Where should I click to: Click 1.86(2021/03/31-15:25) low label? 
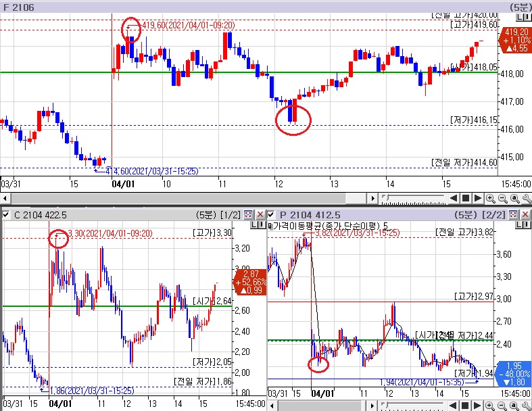coord(92,391)
